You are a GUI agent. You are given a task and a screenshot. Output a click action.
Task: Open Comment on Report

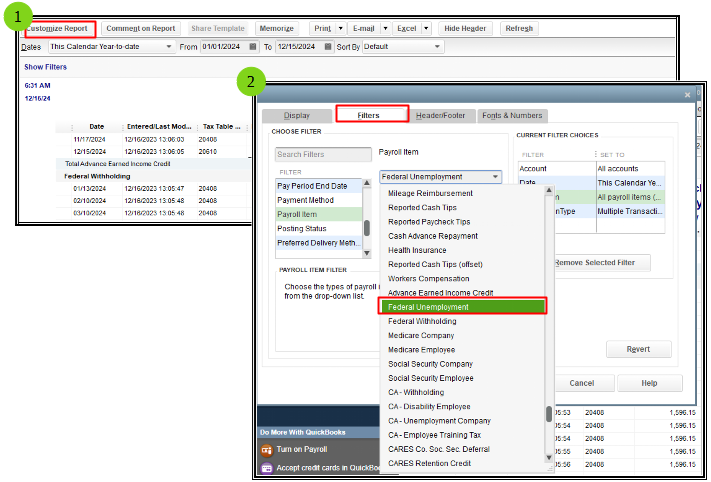[x=141, y=29]
